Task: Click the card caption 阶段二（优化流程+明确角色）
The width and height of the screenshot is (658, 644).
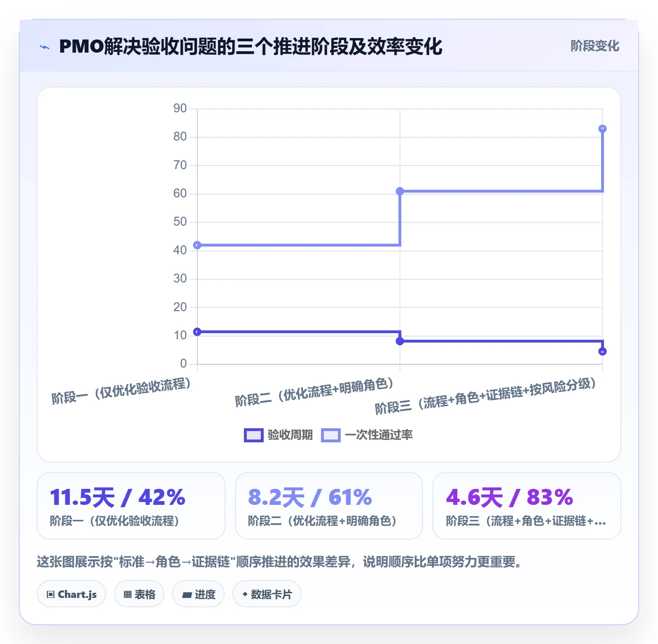Action: [x=322, y=521]
